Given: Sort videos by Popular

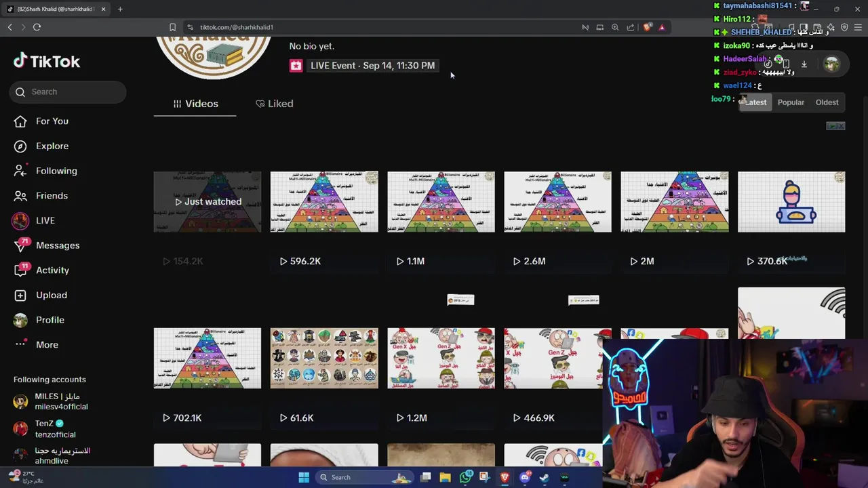Looking at the screenshot, I should [x=791, y=102].
